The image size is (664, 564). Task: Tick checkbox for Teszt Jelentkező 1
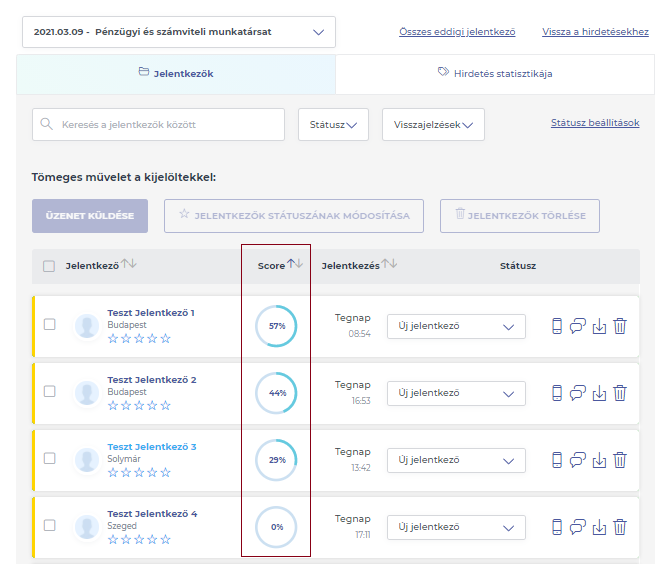coord(50,325)
